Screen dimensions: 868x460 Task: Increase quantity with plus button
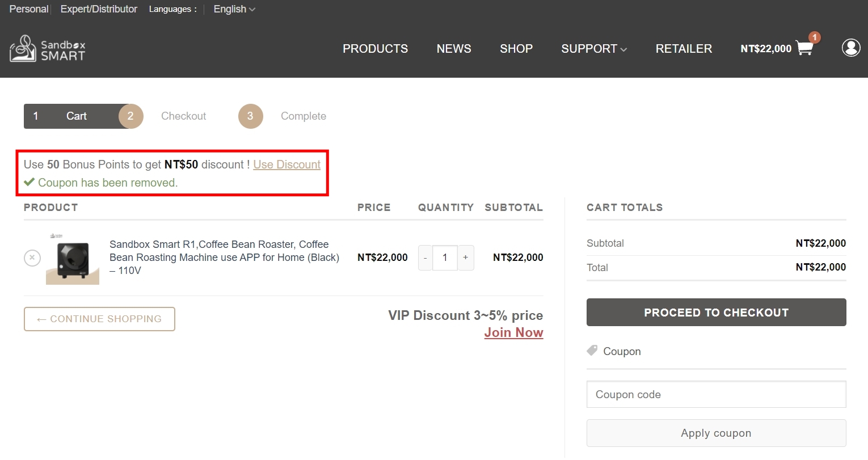coord(465,258)
